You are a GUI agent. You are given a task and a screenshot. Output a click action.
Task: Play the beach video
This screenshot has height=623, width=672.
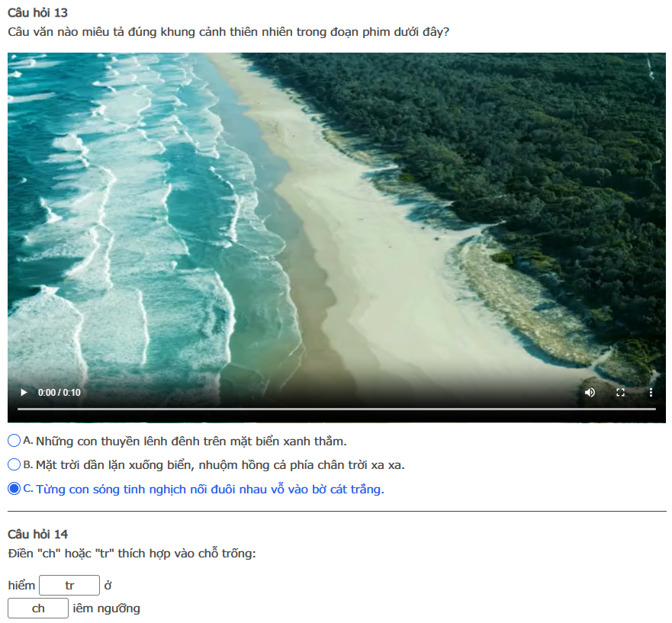24,392
